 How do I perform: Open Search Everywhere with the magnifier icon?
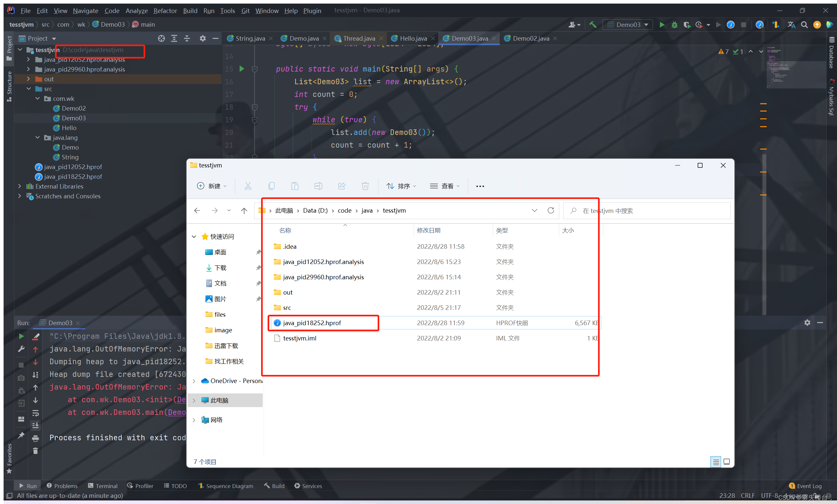tap(804, 24)
